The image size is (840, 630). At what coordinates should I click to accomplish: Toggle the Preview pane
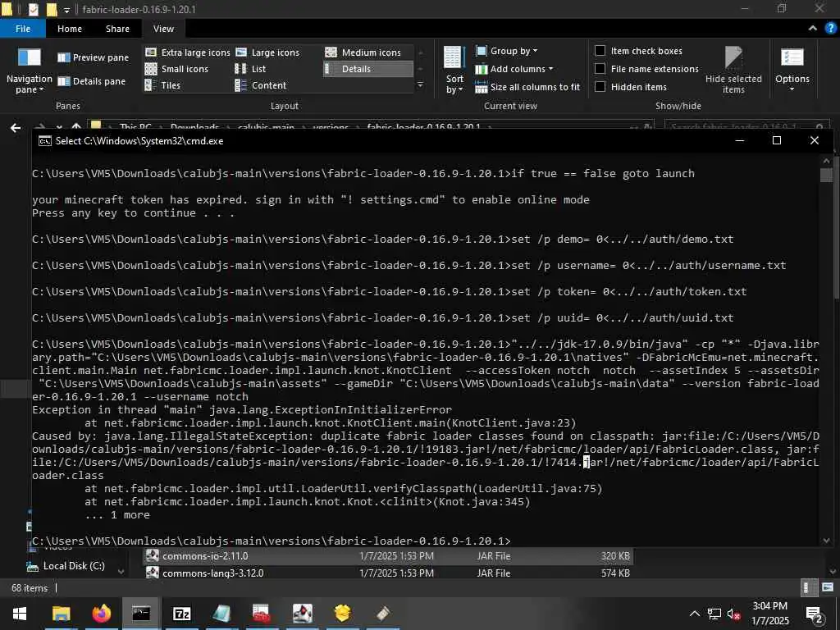point(94,57)
